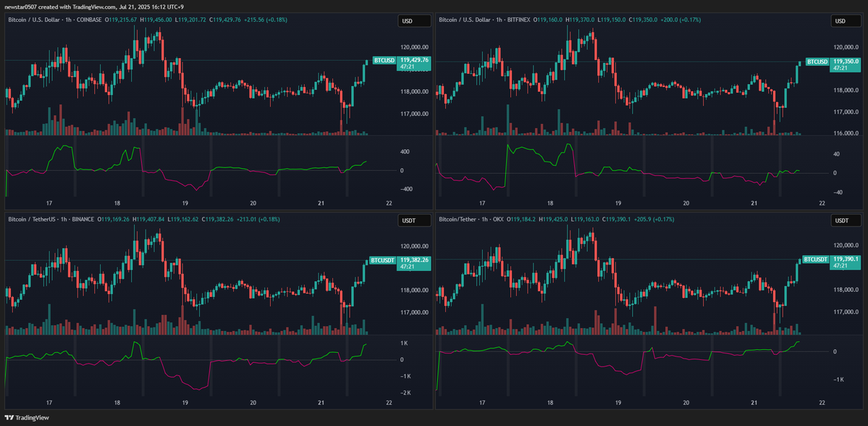Image resolution: width=868 pixels, height=426 pixels.
Task: Click the 117,000.00 price level on the COINBASE axis
Action: pyautogui.click(x=414, y=114)
